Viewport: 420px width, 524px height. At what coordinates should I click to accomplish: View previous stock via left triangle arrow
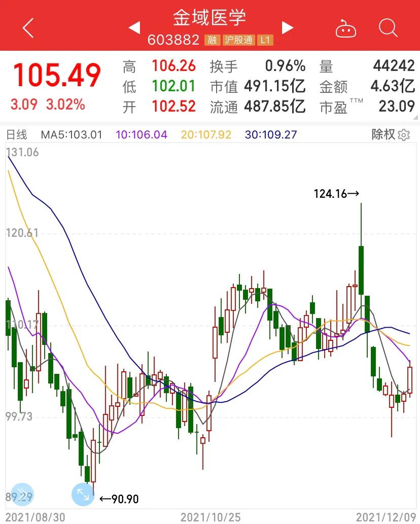coord(134,28)
